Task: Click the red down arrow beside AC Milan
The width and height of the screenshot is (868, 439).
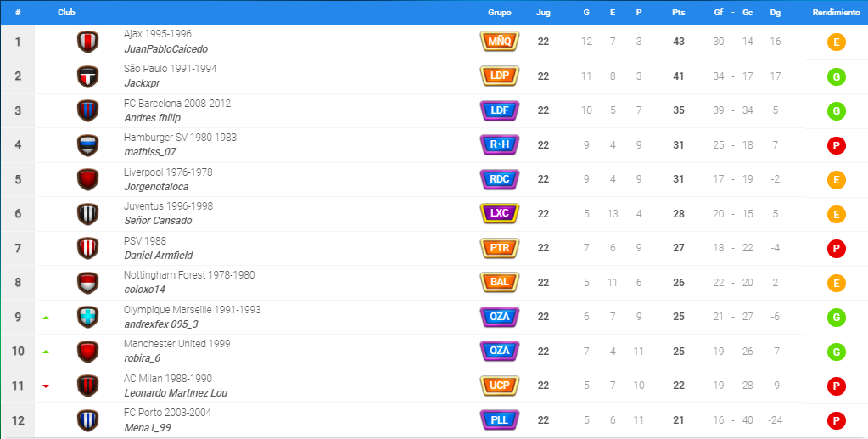Action: (46, 386)
